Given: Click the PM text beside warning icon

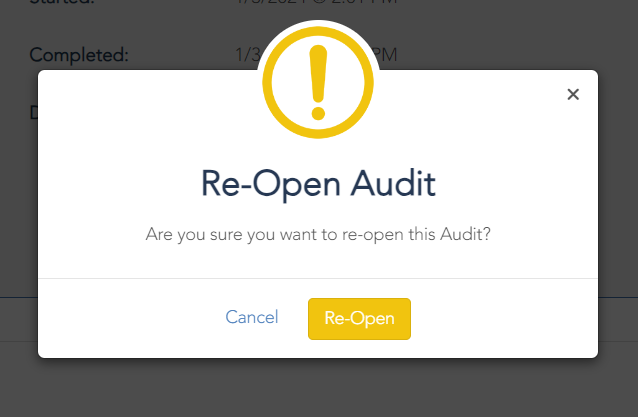Looking at the screenshot, I should 386,55.
